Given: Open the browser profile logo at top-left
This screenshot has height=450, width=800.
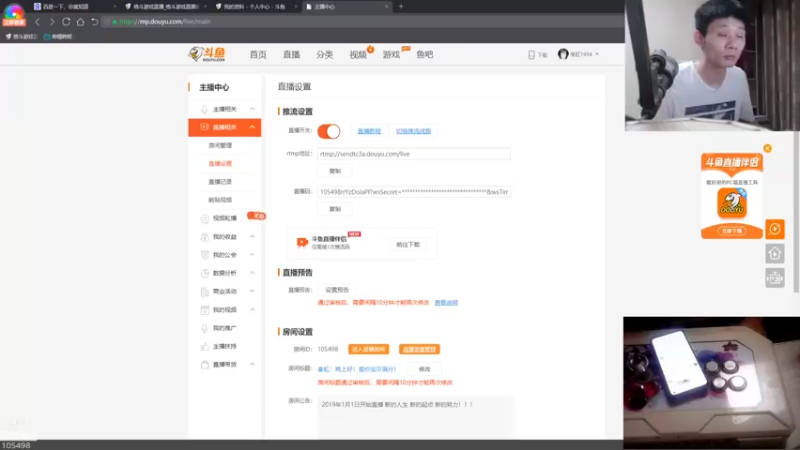Looking at the screenshot, I should (14, 13).
